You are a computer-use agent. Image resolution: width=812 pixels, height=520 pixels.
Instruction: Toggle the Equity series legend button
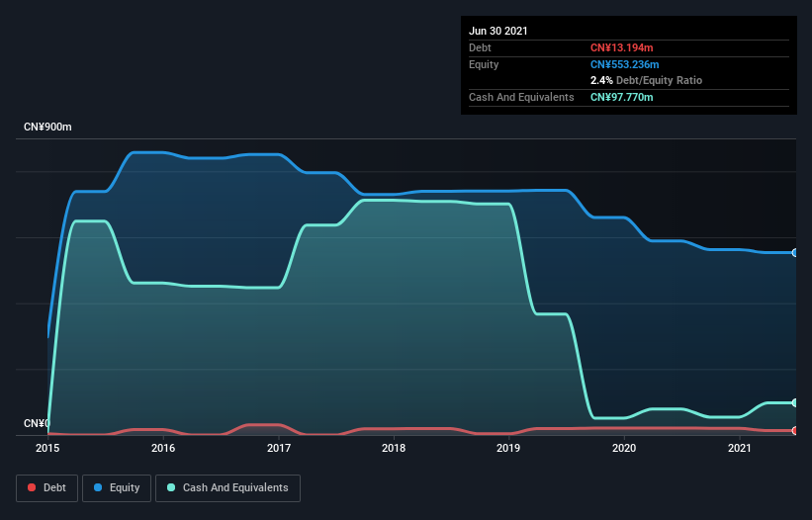117,488
